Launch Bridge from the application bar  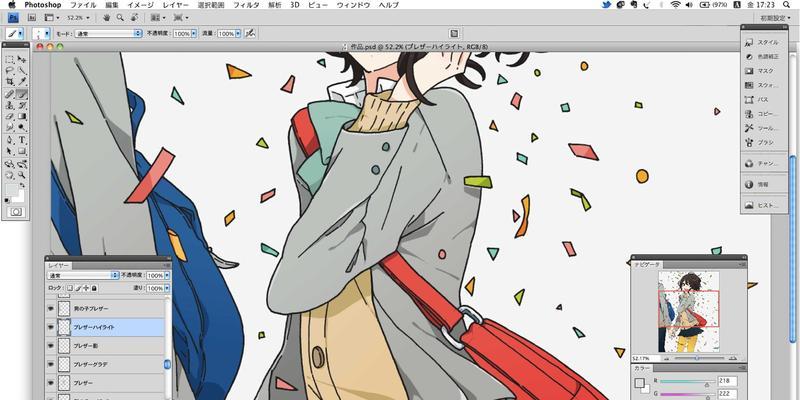coord(32,17)
